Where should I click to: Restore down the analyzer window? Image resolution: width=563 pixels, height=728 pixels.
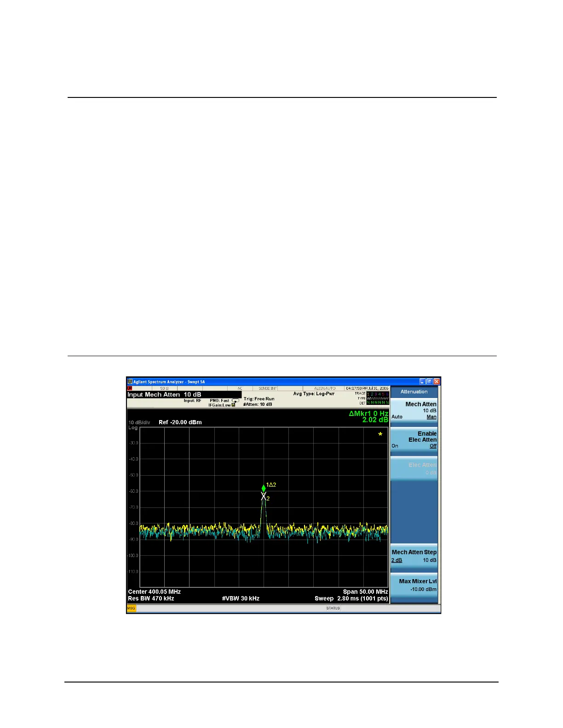click(x=429, y=381)
